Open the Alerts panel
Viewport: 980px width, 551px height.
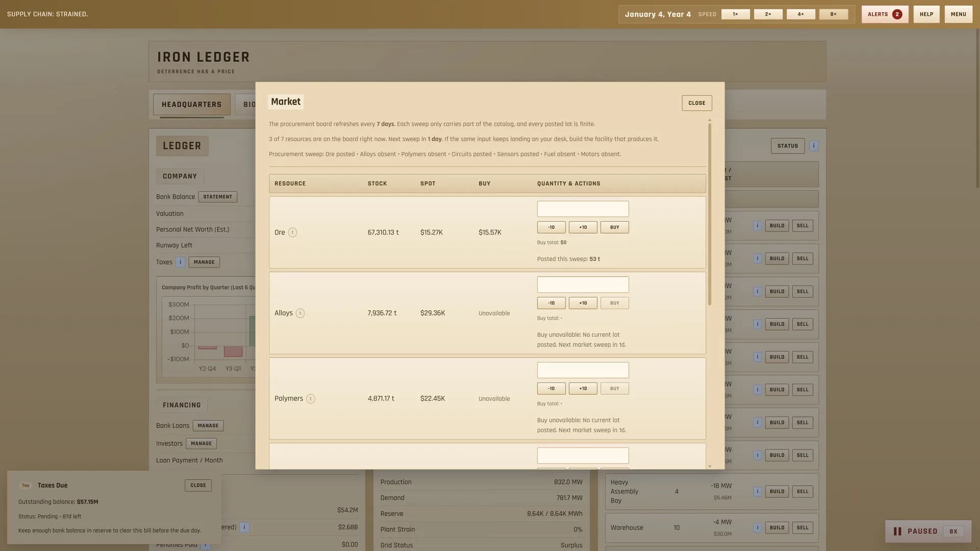[x=885, y=14]
